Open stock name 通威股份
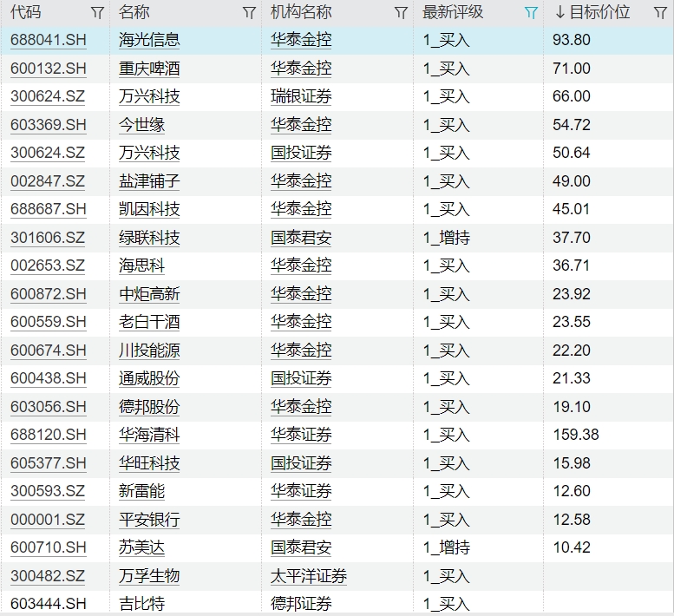This screenshot has width=674, height=616. 149,378
